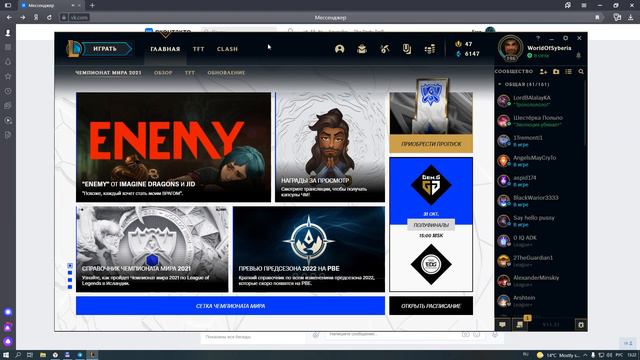Select friend BlackWarior3333

[x=540, y=201]
